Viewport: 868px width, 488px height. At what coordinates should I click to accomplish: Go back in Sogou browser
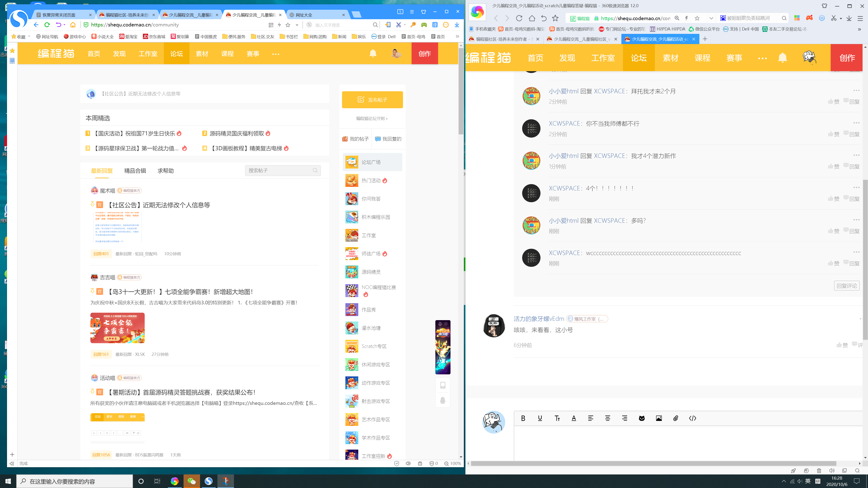coord(36,25)
